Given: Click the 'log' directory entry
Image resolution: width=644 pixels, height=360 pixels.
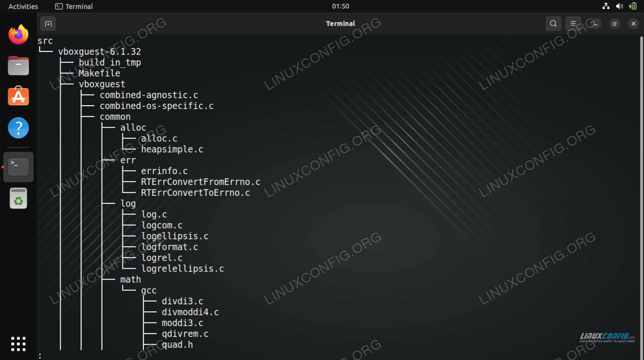Looking at the screenshot, I should tap(128, 204).
